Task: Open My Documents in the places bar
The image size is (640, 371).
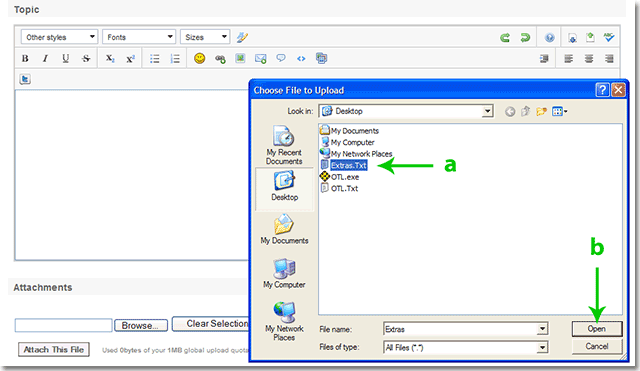Action: click(284, 229)
